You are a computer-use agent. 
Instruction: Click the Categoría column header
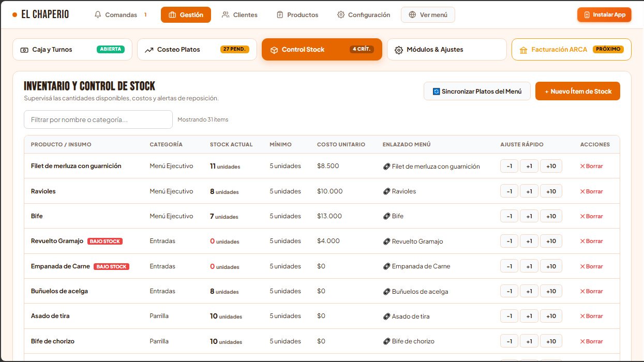coord(166,145)
